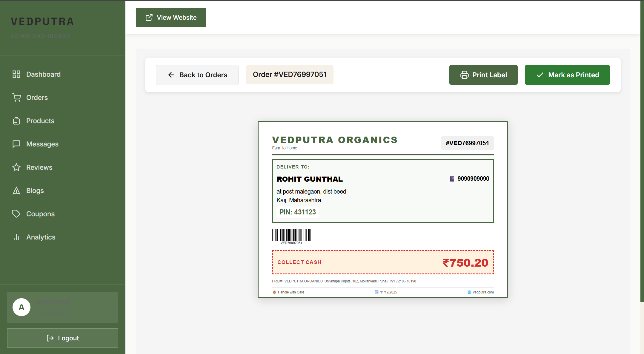Image resolution: width=644 pixels, height=354 pixels.
Task: Click the Dashboard grid icon
Action: [16, 74]
